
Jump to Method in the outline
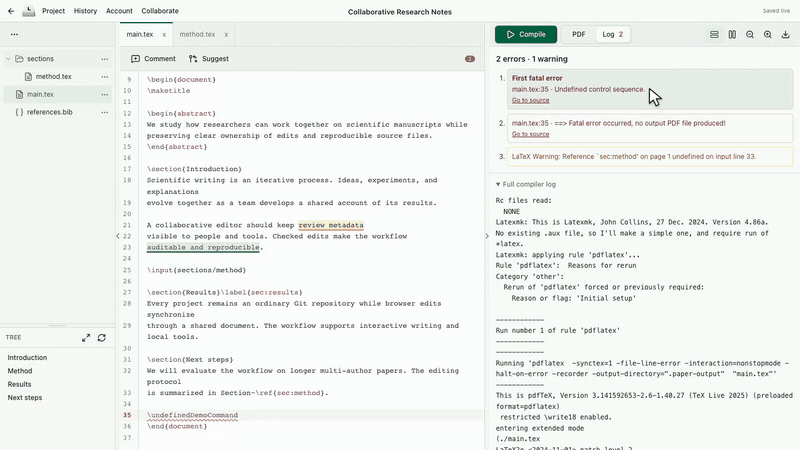(x=19, y=371)
